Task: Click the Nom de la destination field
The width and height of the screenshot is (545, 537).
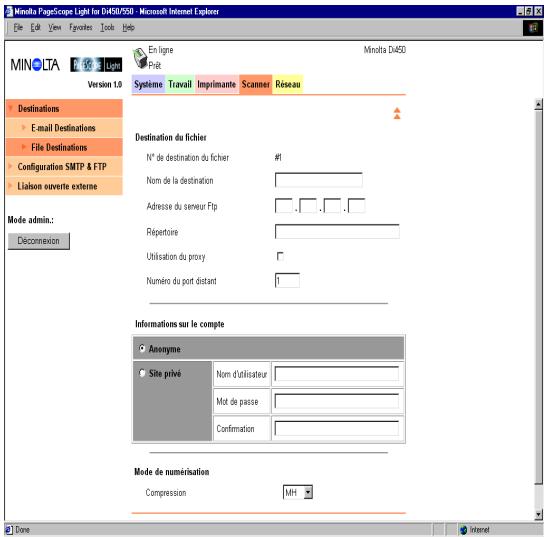Action: point(318,180)
